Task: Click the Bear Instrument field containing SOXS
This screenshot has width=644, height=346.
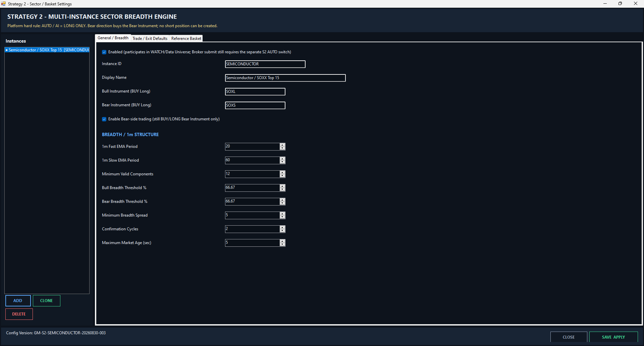Action: pos(255,105)
